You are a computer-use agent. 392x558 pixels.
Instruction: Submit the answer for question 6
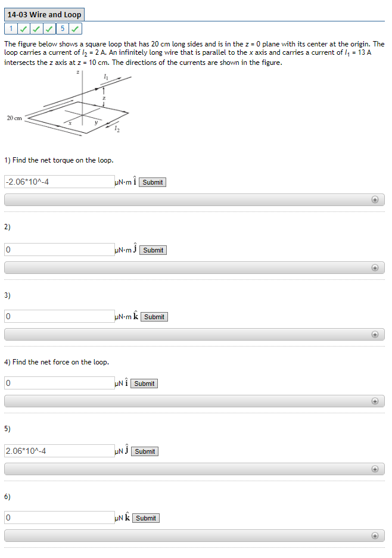[145, 518]
